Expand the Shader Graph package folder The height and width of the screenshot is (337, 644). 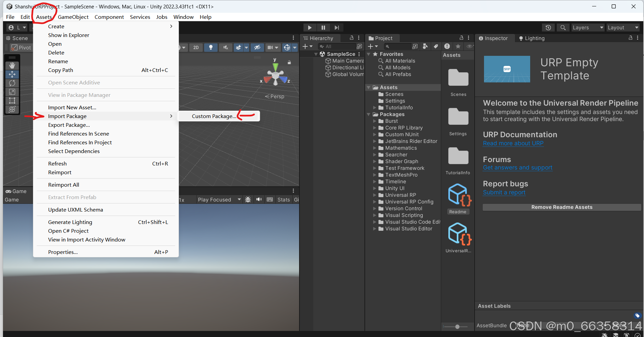[375, 161]
